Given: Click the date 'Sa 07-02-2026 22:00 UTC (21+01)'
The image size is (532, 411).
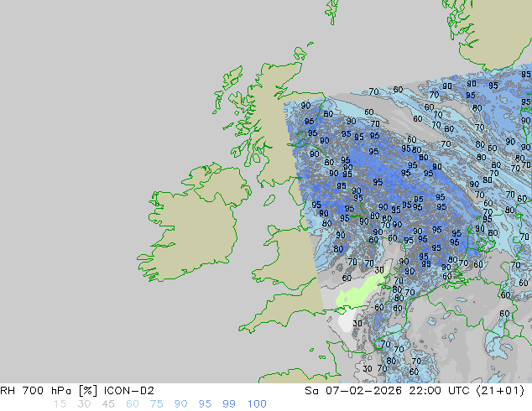Looking at the screenshot, I should coord(415,391).
